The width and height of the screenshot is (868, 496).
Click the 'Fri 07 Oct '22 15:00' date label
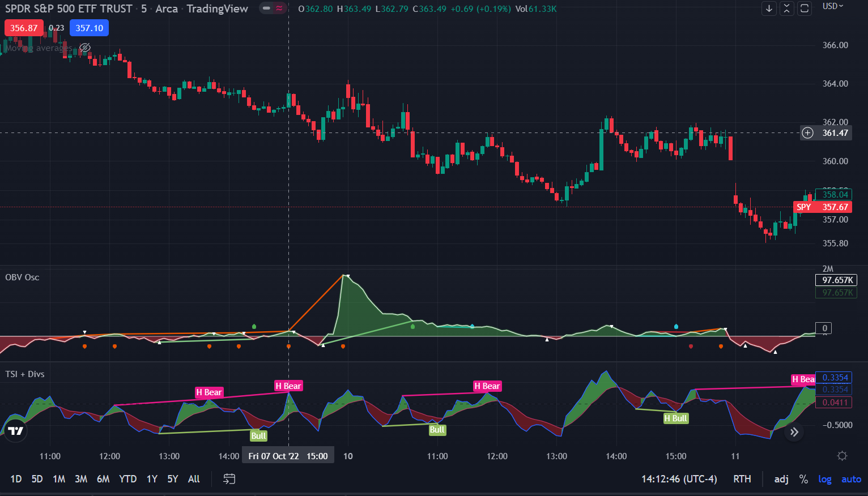coord(288,456)
